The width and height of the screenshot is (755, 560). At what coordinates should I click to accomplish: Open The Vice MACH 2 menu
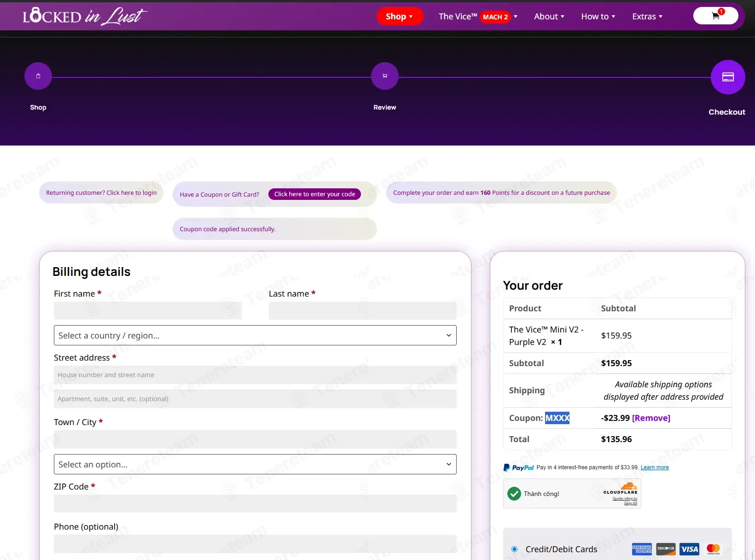(x=478, y=17)
